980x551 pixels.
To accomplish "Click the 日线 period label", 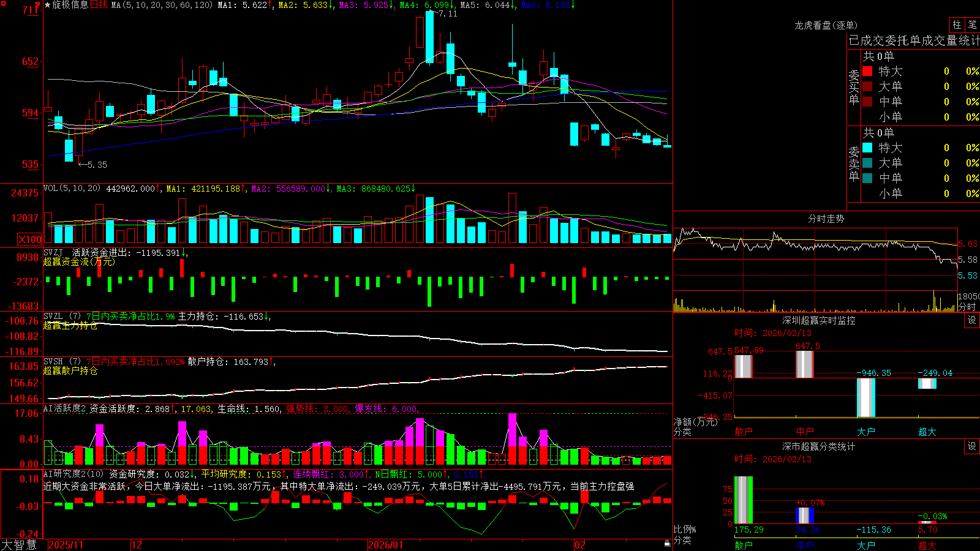I will (99, 5).
